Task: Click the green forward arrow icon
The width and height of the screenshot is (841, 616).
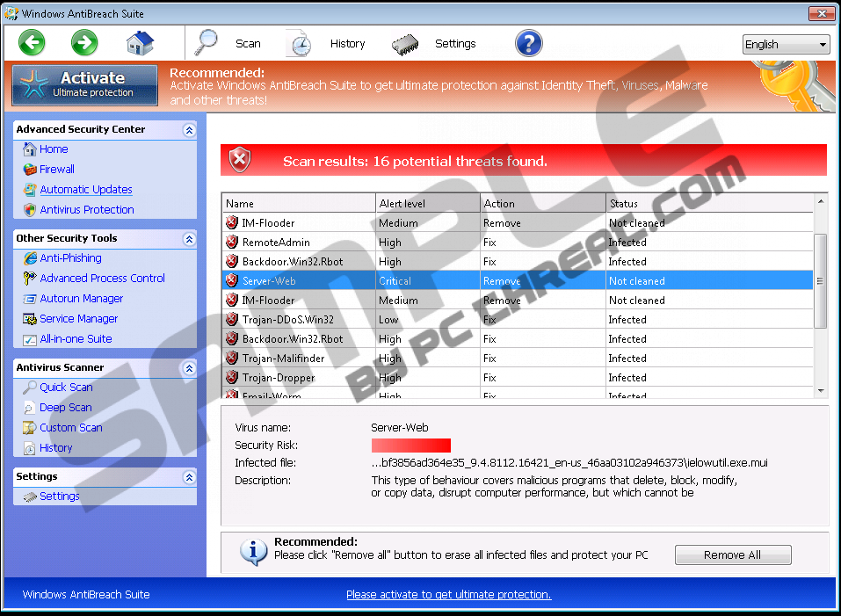Action: pyautogui.click(x=84, y=43)
